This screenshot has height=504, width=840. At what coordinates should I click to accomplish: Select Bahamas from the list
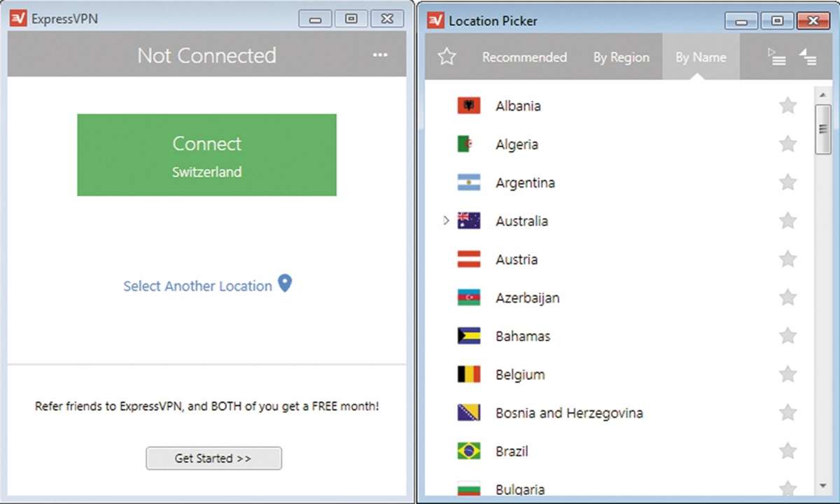[523, 336]
